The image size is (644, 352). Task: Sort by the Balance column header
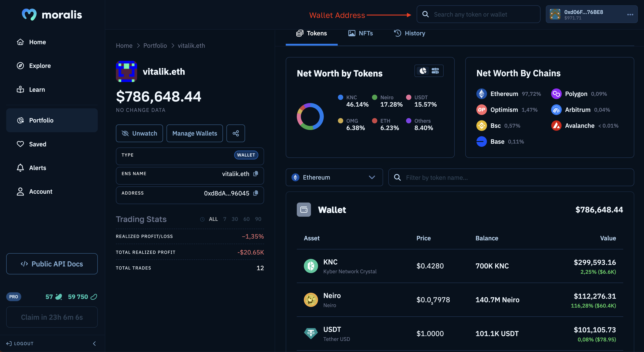pos(487,238)
